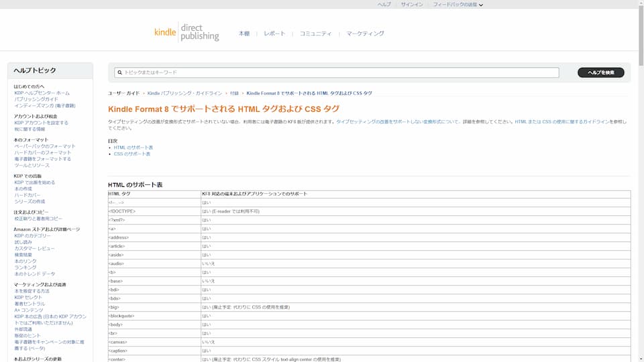Screen dimensions: 644x362
Task: Open the 本棚 navigation tab
Action: (x=244, y=34)
